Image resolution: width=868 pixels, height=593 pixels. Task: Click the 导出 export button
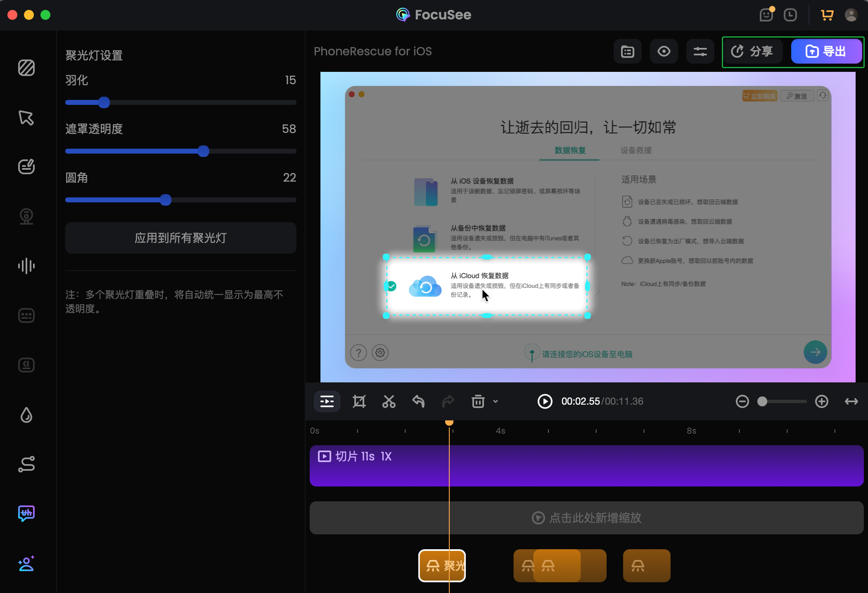point(826,52)
